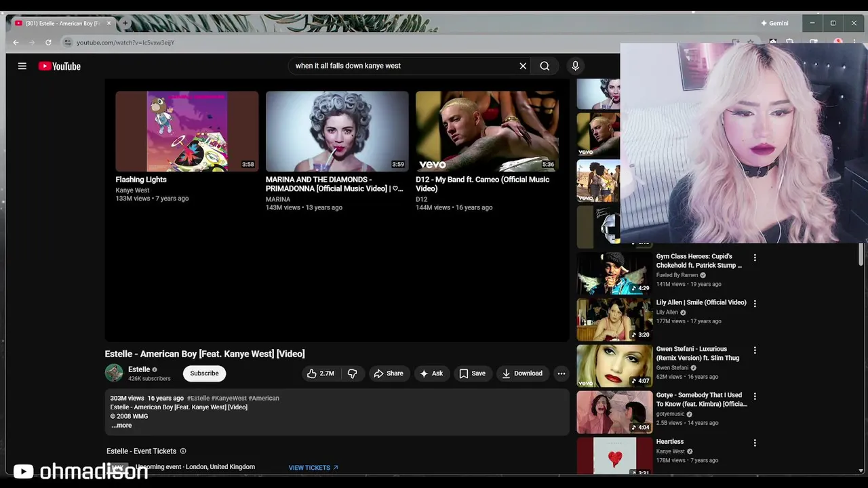The image size is (868, 488).
Task: Click the Fueled By Ramen channel name
Action: pyautogui.click(x=677, y=275)
